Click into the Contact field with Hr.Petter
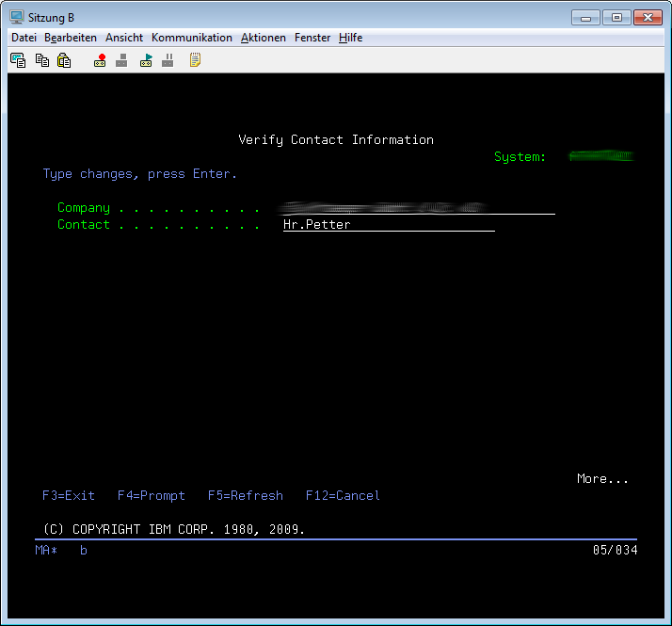Viewport: 672px width, 626px height. tap(388, 225)
